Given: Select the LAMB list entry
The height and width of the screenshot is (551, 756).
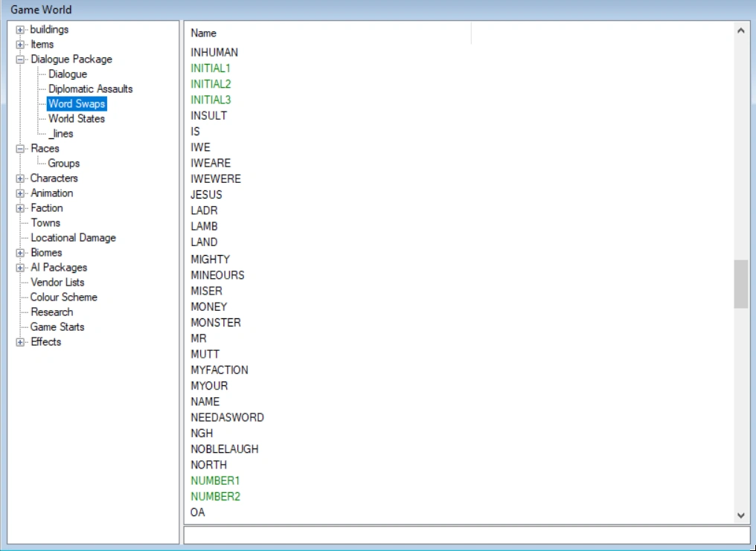Looking at the screenshot, I should [x=204, y=227].
